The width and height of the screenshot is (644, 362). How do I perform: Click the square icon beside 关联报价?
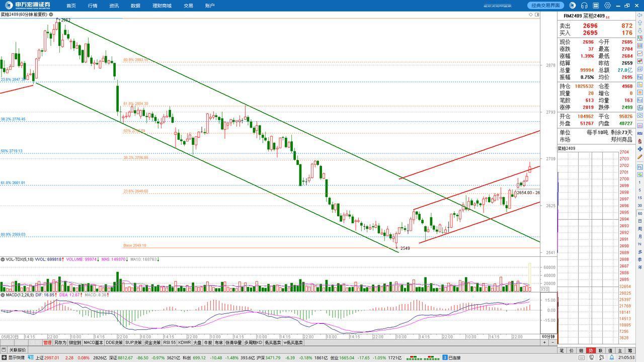coord(5,350)
